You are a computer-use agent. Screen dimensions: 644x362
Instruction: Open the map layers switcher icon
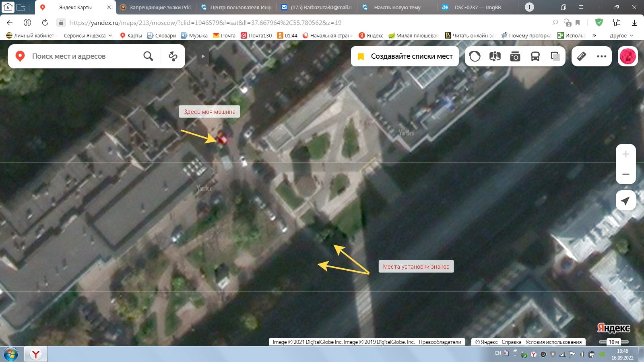[555, 56]
